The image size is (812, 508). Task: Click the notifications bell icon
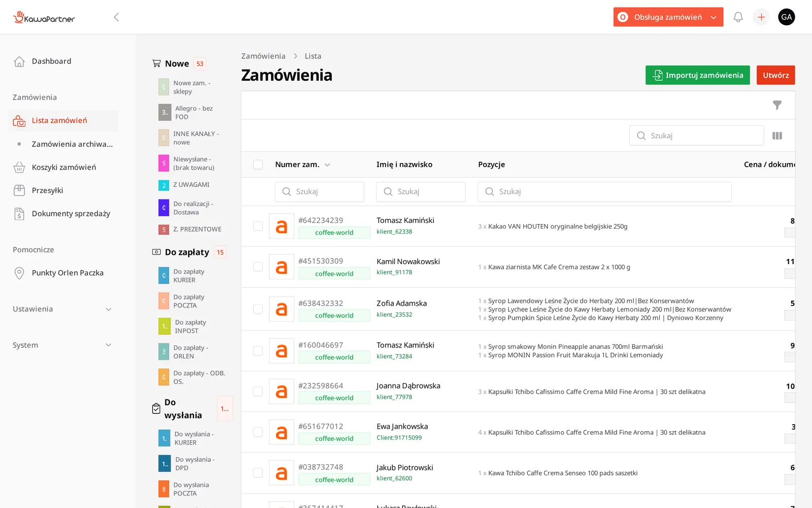pos(738,17)
